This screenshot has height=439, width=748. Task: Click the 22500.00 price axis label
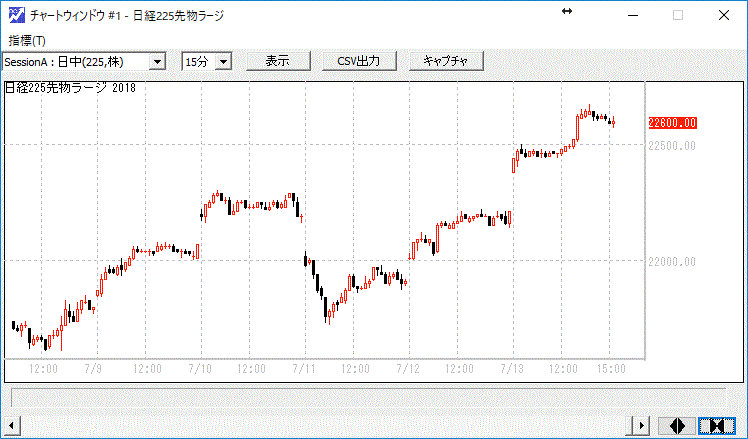(x=672, y=146)
